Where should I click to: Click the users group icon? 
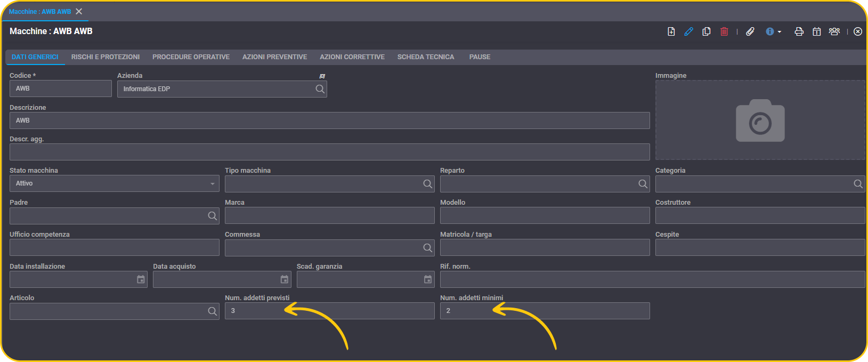pos(834,31)
